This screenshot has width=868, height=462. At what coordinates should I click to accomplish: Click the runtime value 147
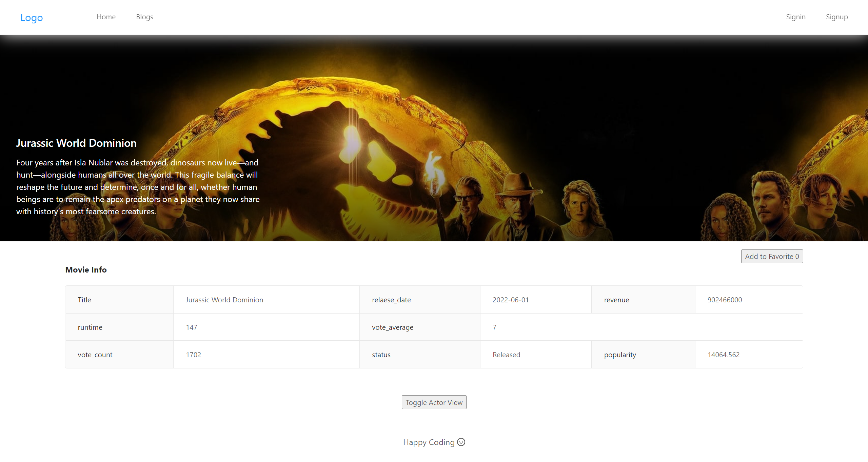click(191, 327)
